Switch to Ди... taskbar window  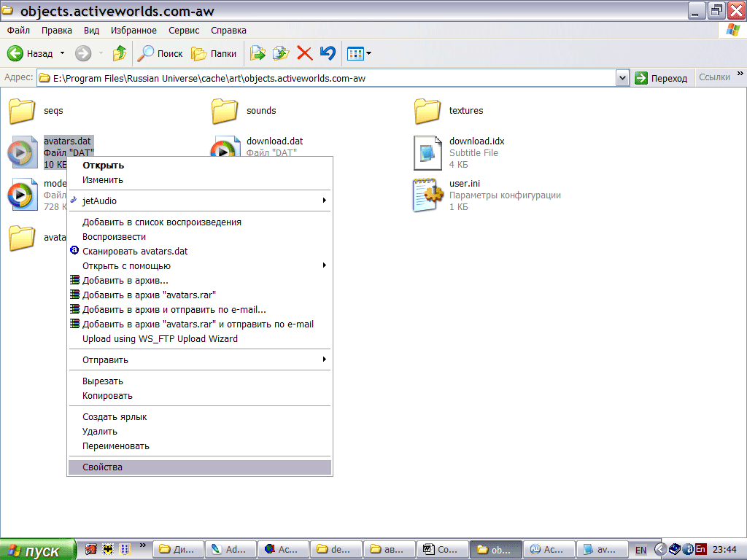[x=178, y=550]
